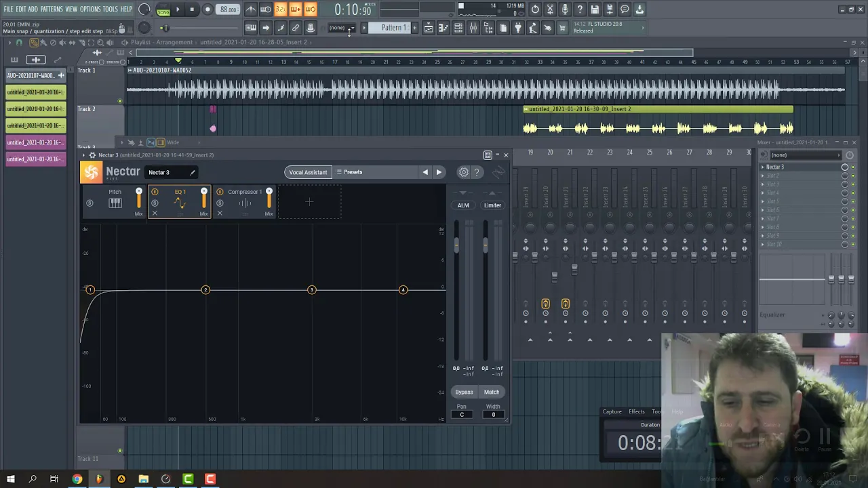This screenshot has height=488, width=868.
Task: Open mixer input (none) dropdown
Action: click(804, 155)
